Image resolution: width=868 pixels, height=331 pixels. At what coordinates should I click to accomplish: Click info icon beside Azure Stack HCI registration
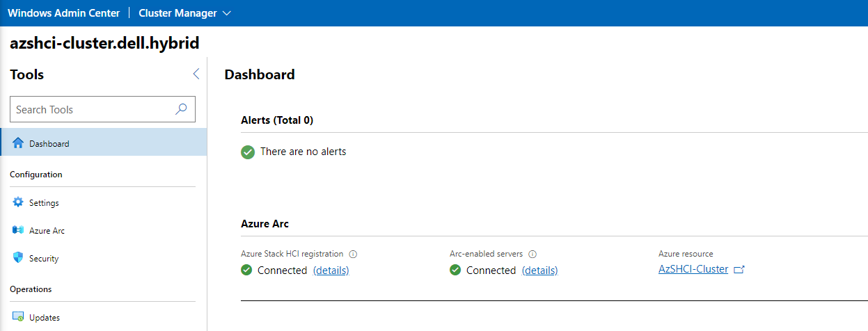(353, 255)
